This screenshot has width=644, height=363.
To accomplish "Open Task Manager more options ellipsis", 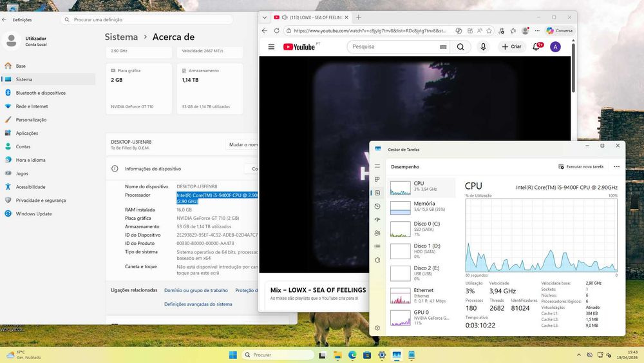I will pyautogui.click(x=616, y=166).
